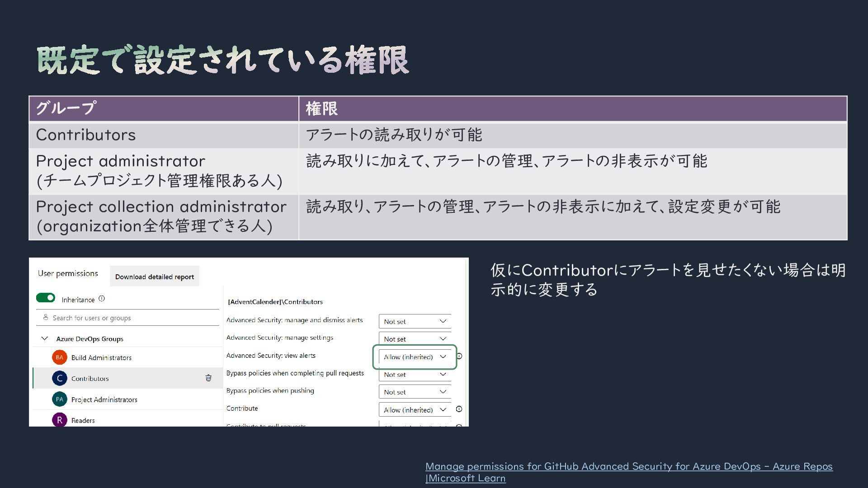Click the Contributors C avatar icon
Viewport: 868px width, 488px height.
(x=59, y=378)
